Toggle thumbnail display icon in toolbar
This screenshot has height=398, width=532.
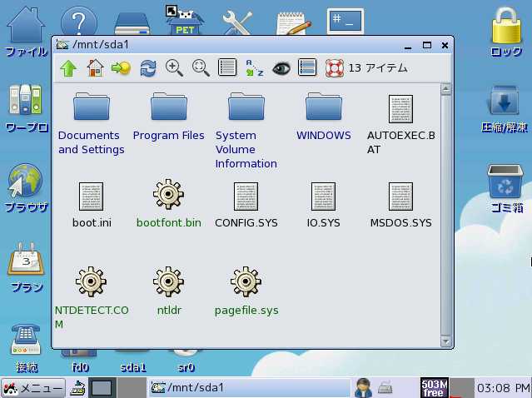(307, 68)
